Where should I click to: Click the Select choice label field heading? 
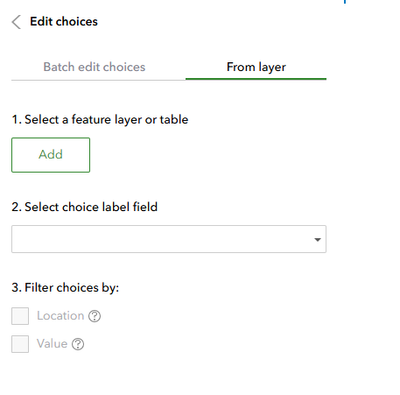[x=84, y=207]
